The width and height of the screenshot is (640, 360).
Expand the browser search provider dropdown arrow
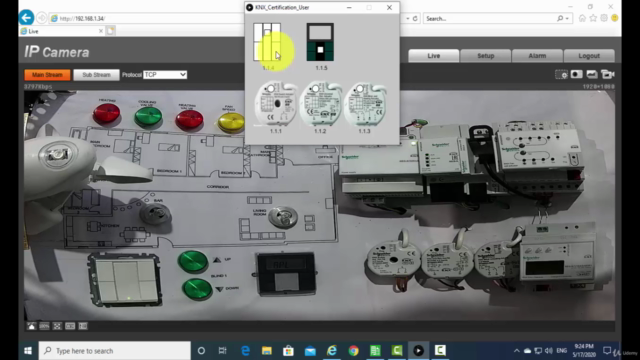coord(567,19)
